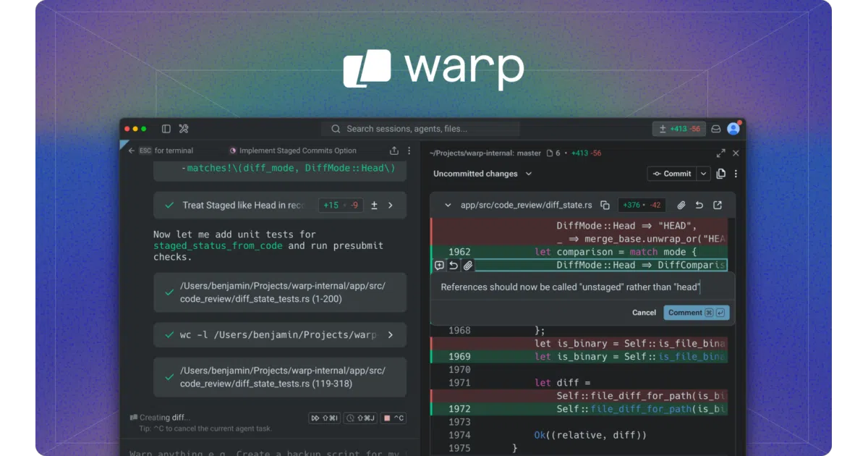
Task: Close the code review panel
Action: pyautogui.click(x=736, y=153)
